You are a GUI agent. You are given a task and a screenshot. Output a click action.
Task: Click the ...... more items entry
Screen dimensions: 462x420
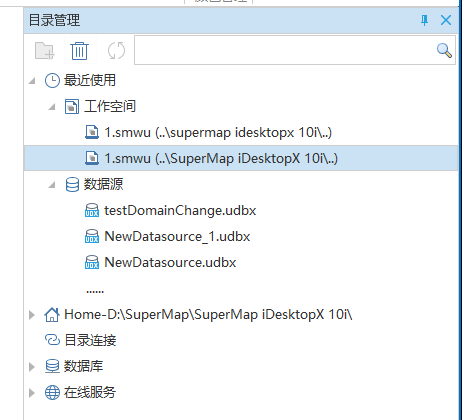pos(95,291)
